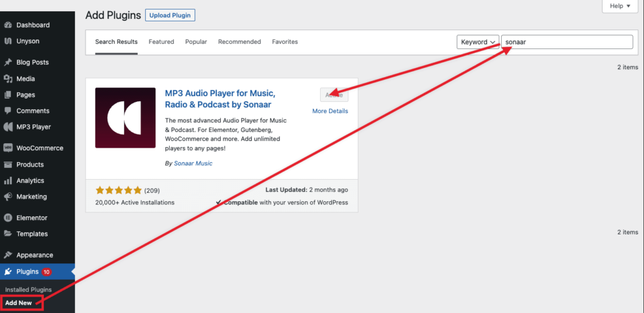Open the MP3 Player menu label
This screenshot has height=313, width=644.
pos(34,127)
